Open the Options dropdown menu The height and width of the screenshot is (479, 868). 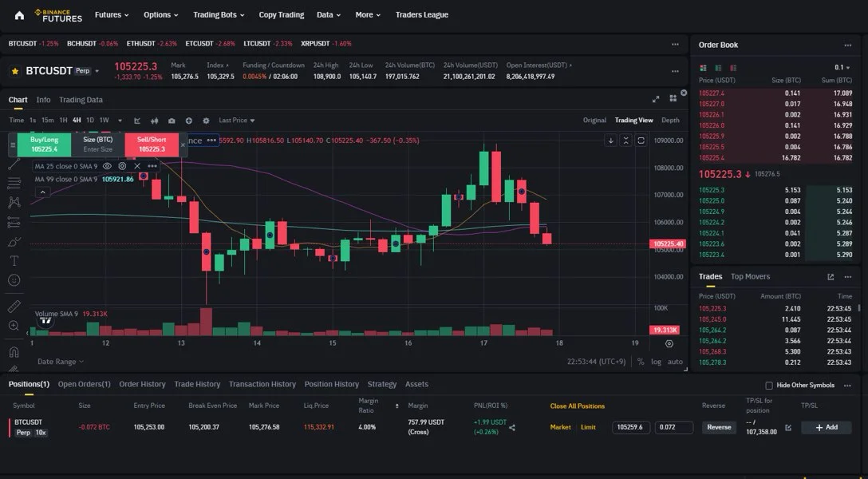tap(160, 15)
